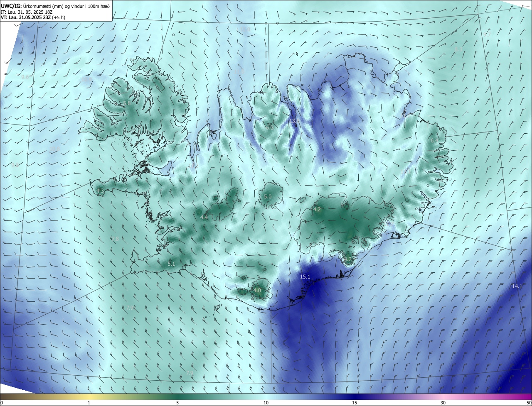Click the 4.3 value on the western peninsula

click(100, 191)
